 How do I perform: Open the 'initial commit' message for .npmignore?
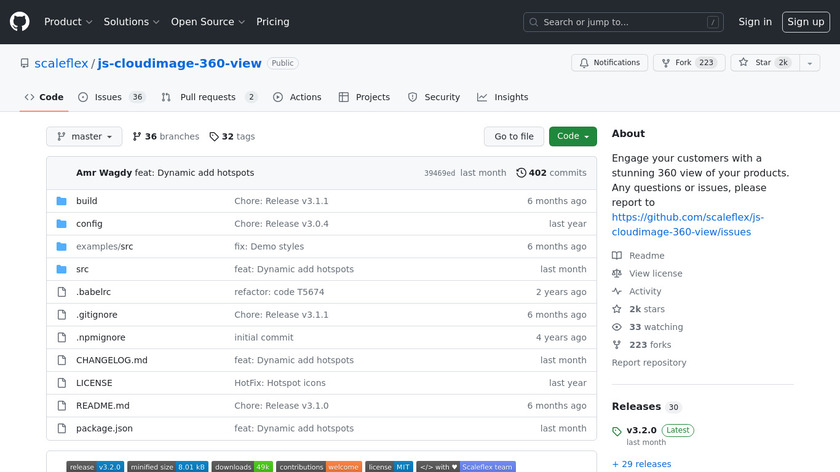coord(264,338)
